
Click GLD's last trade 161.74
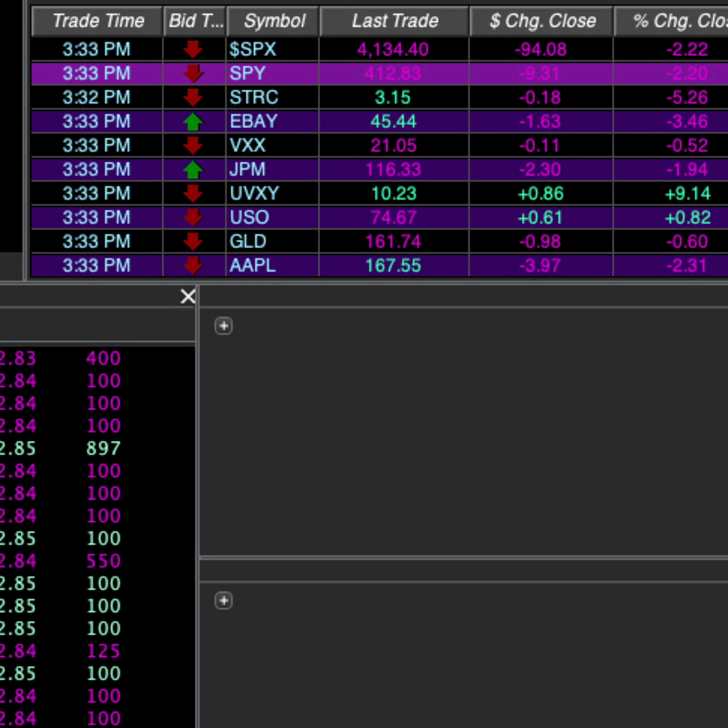coord(393,241)
